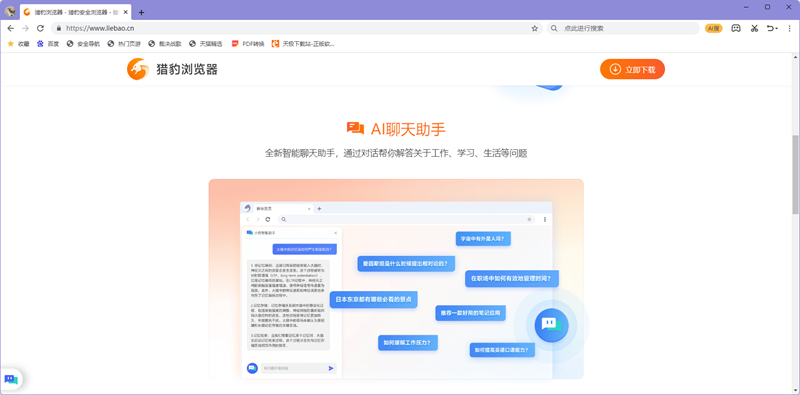Click the user avatar in the title bar
The height and width of the screenshot is (395, 800).
10,11
